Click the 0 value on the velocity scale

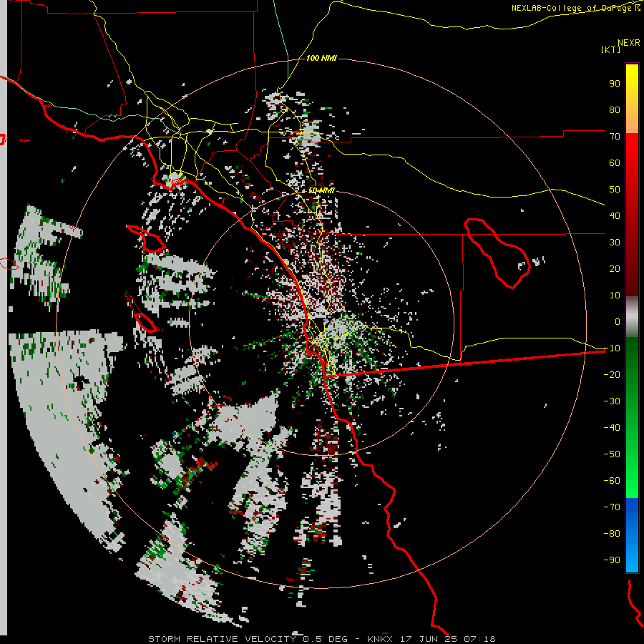click(x=618, y=322)
